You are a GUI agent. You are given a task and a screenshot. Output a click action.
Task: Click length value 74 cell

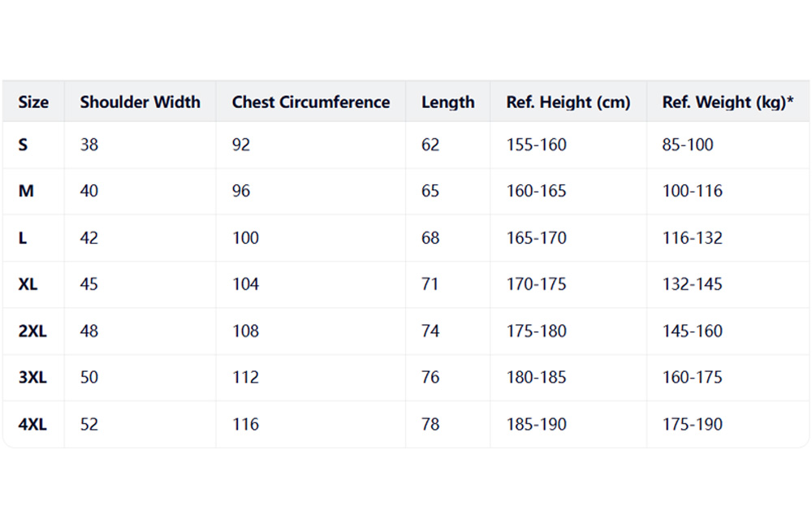430,331
